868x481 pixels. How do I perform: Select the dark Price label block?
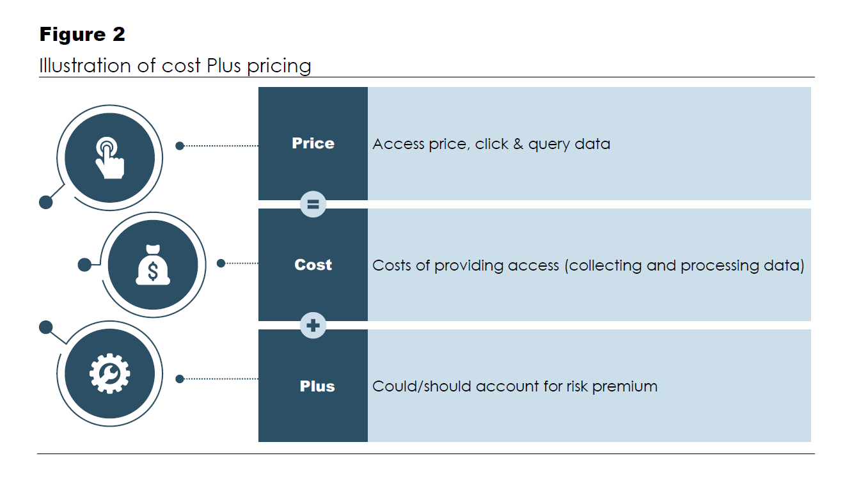(x=313, y=143)
